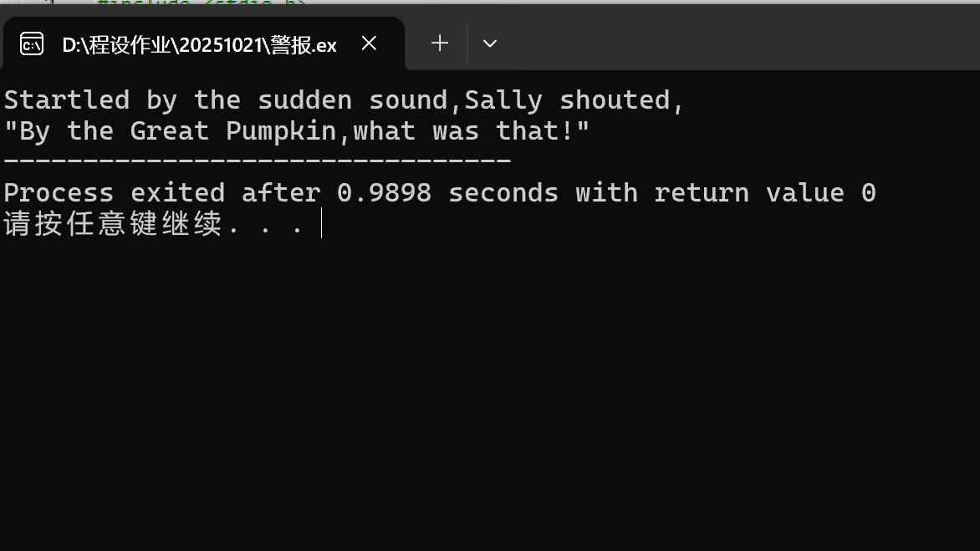Click the terminal icon in the tab

click(x=31, y=44)
